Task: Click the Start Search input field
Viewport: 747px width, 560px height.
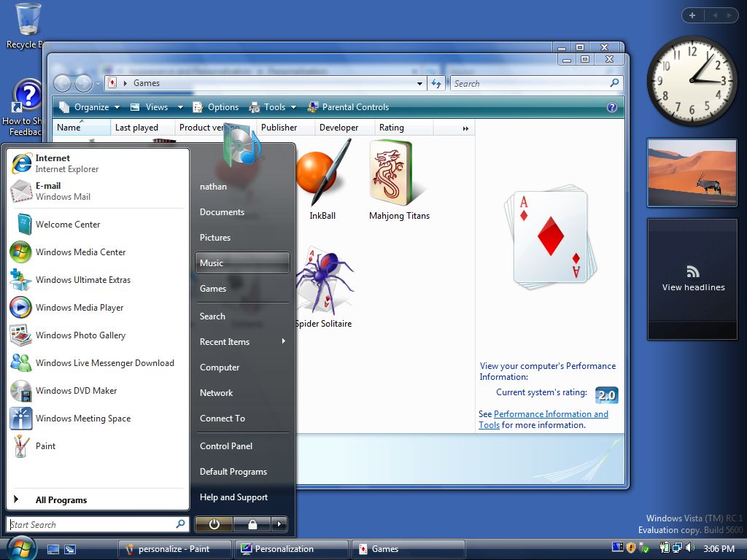Action: coord(98,524)
